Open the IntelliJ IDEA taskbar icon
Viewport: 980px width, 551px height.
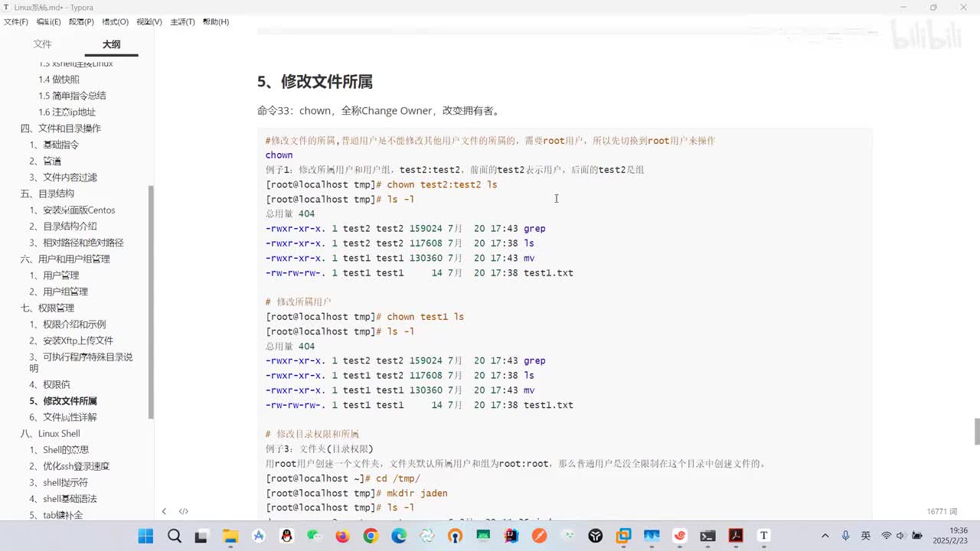pos(511,536)
